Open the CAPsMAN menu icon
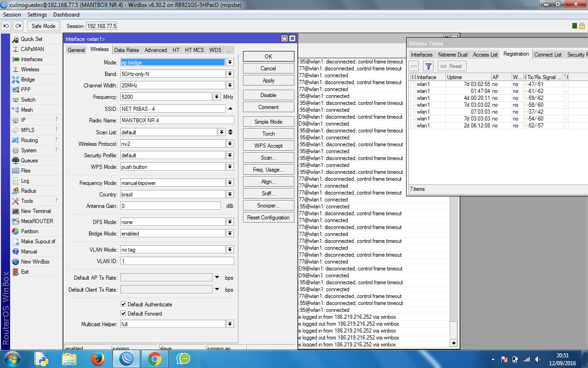 (x=16, y=49)
